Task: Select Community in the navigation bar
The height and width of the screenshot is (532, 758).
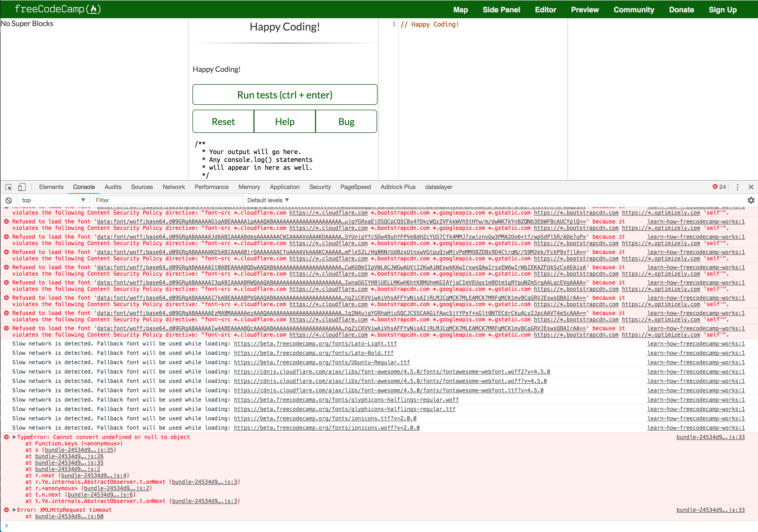Action: (634, 9)
